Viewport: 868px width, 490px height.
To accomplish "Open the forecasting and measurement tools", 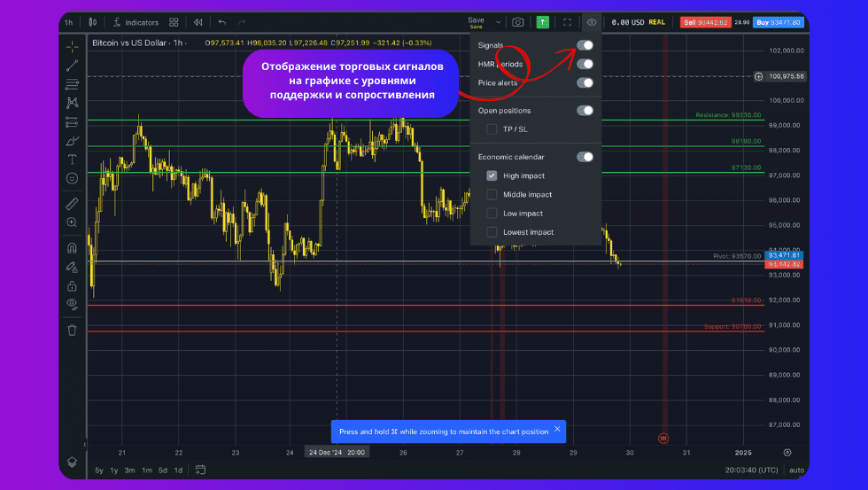I will click(x=72, y=121).
